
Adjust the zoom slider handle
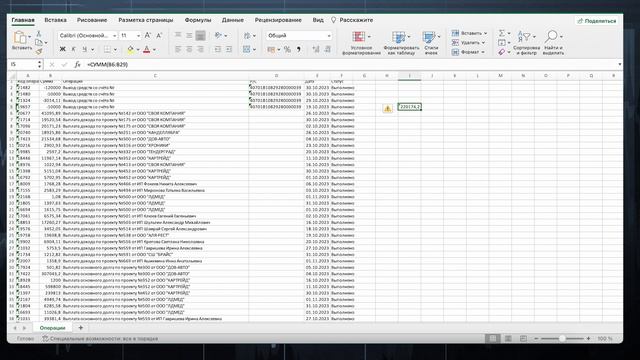tap(562, 338)
